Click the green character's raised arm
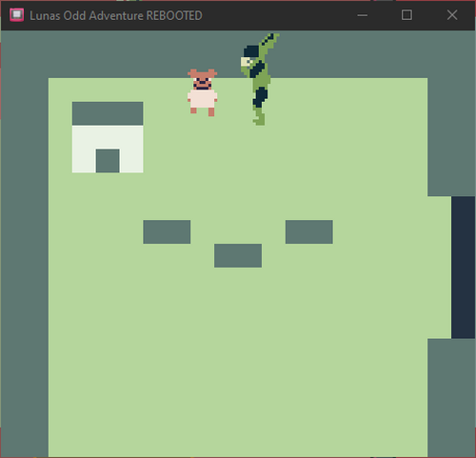 click(269, 43)
